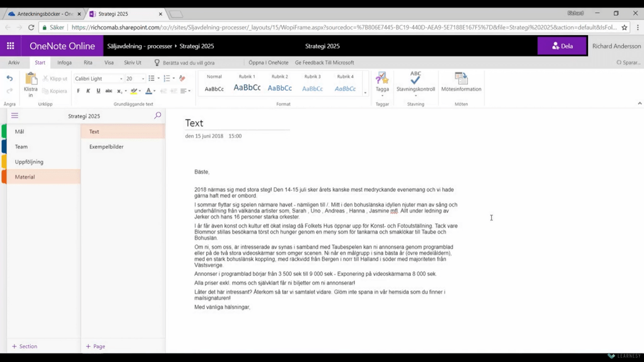Switch to the Infoga ribbon tab
644x362 pixels.
coord(64,63)
